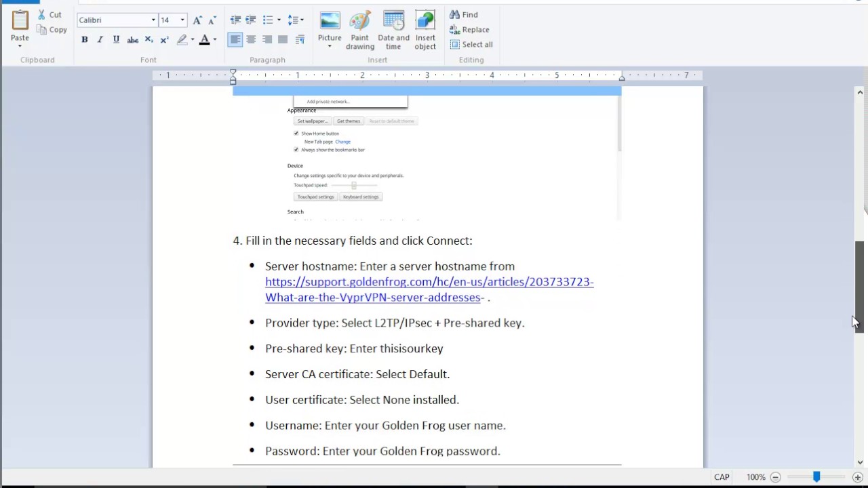Apply the font color A button
Screen dimensions: 868x488
coord(204,40)
